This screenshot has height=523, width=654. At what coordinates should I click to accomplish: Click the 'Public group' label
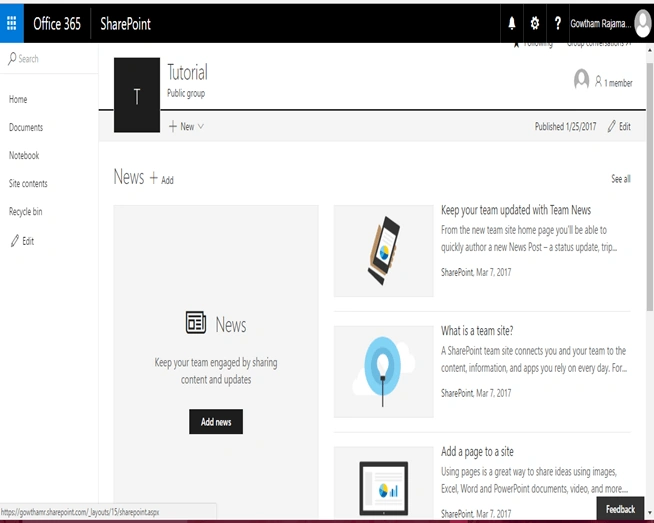(x=186, y=93)
